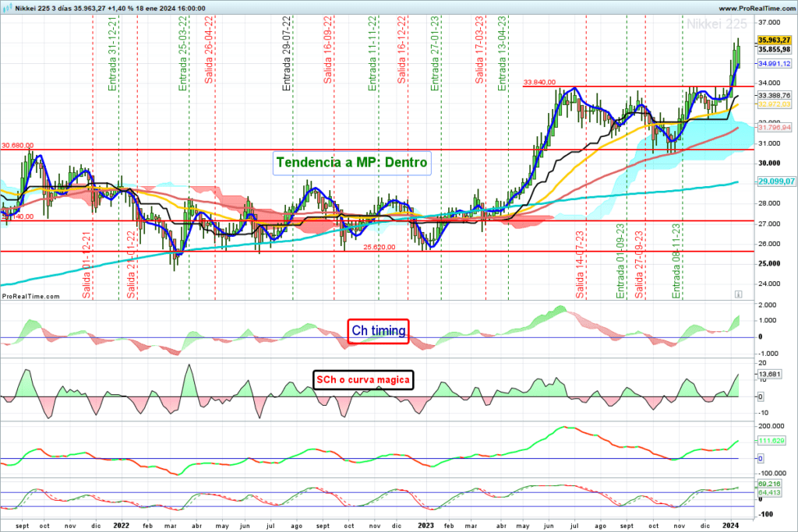Click the current price tag 35.963,27
This screenshot has height=532, width=798.
tap(774, 40)
